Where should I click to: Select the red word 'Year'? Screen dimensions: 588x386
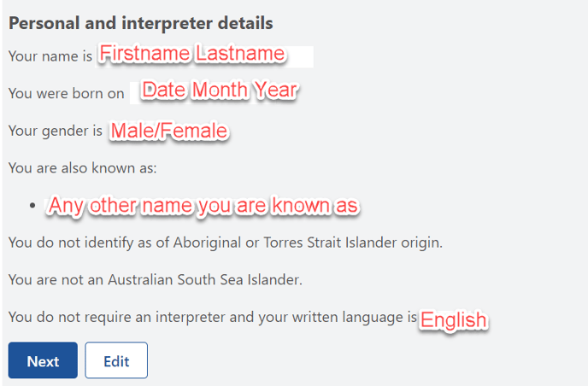tap(276, 91)
